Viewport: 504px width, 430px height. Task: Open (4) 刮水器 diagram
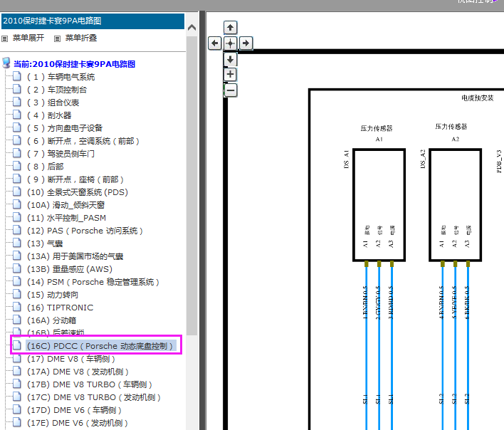pyautogui.click(x=49, y=116)
